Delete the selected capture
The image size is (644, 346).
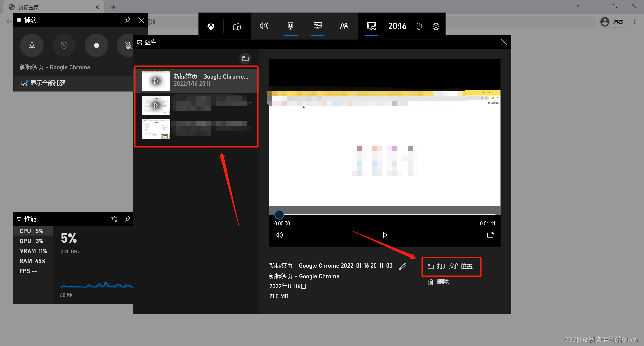(438, 282)
